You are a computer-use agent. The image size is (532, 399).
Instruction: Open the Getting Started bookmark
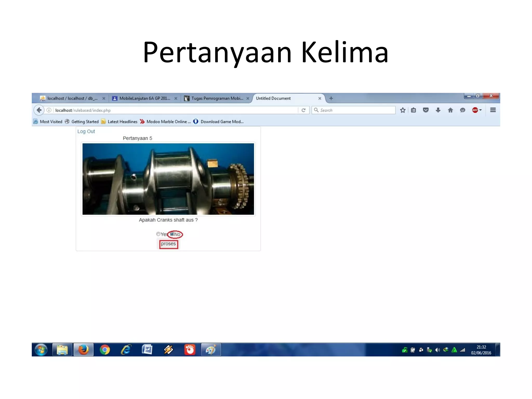[82, 122]
